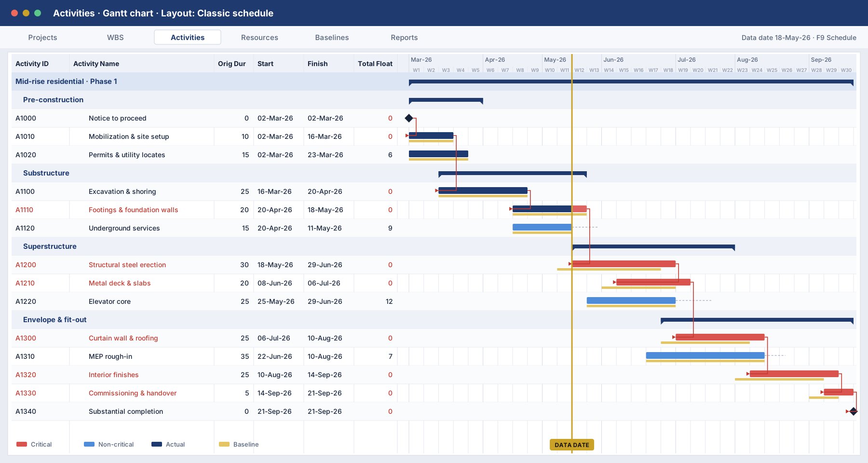868x463 pixels.
Task: Click the blue MEP rough-in Gantt bar
Action: 705,355
